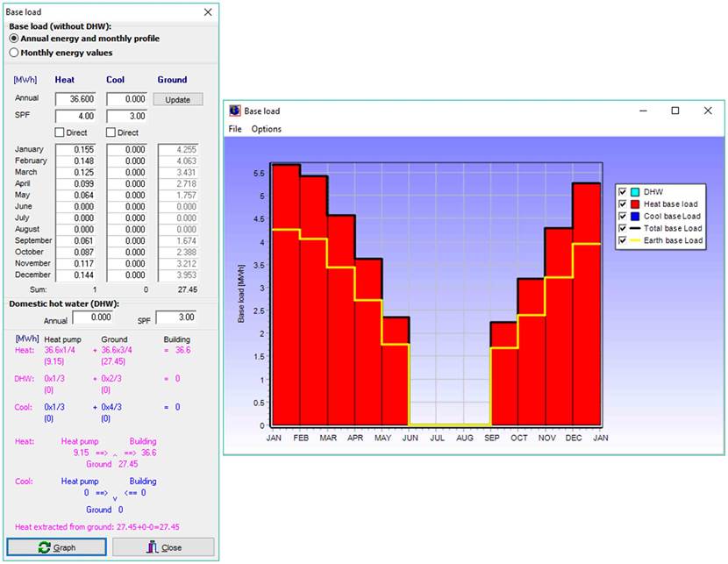Select Monthly energy values radio button
The image size is (728, 564).
14,53
